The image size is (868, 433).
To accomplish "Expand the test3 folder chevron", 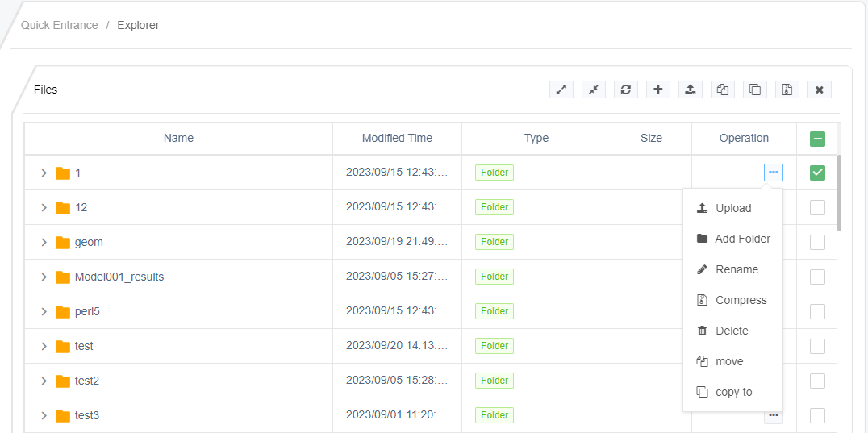I will (x=44, y=415).
